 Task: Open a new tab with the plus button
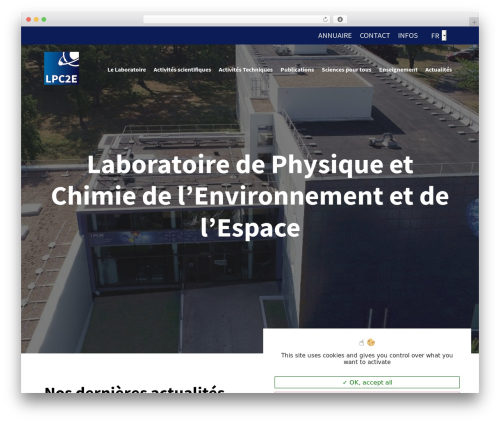(x=474, y=22)
